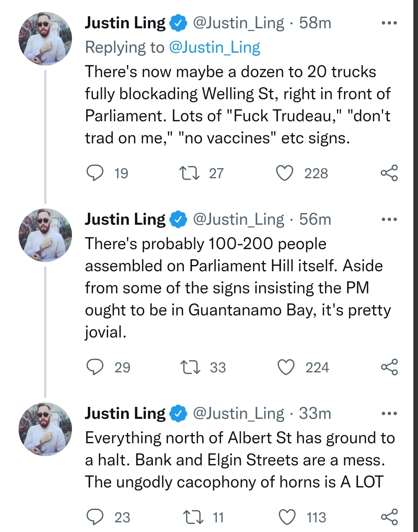
Task: View profile photo on 56m tweet
Action: coord(45,235)
